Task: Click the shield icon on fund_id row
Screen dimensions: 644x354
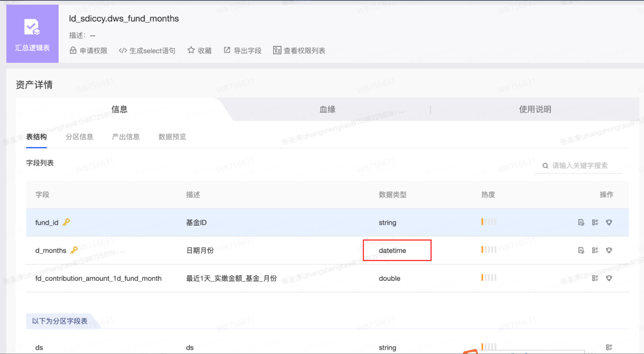Action: [x=609, y=223]
